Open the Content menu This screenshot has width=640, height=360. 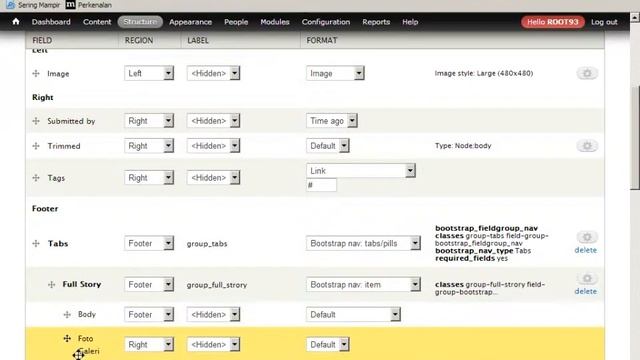pos(97,22)
